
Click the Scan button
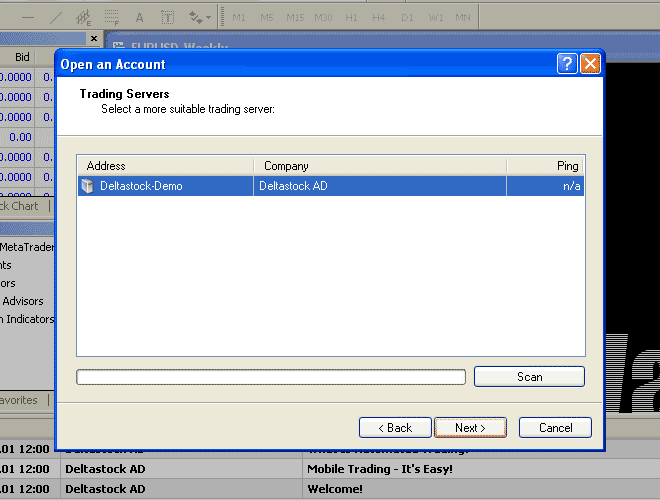click(x=529, y=377)
